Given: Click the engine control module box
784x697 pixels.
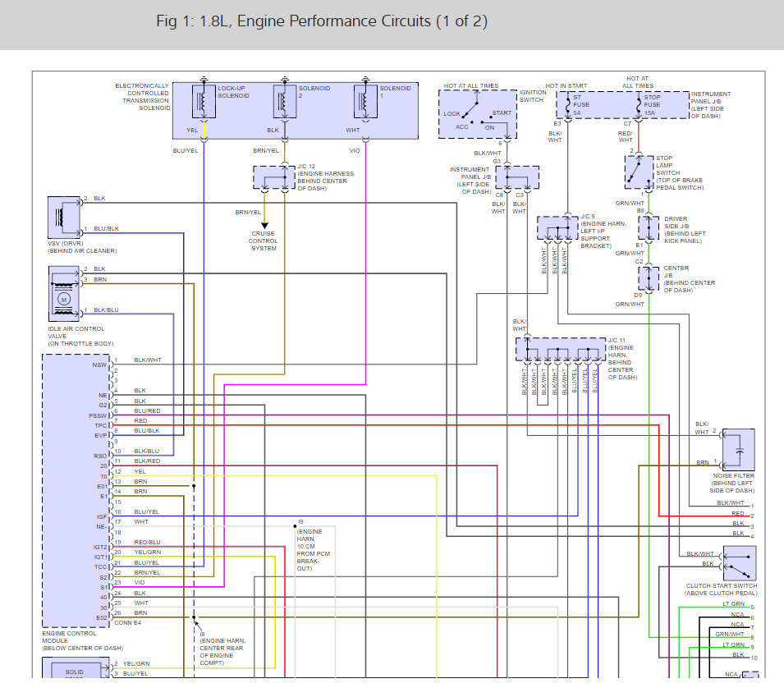Looking at the screenshot, I should pyautogui.click(x=76, y=491).
